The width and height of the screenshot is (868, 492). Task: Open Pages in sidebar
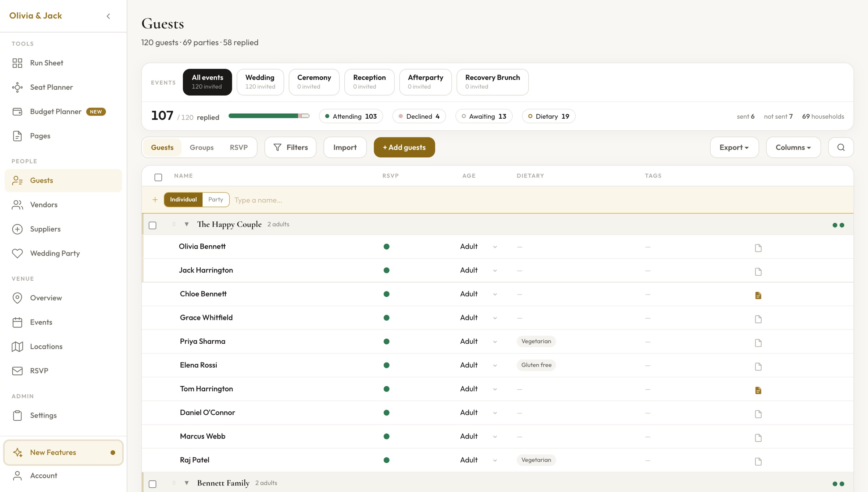(x=63, y=136)
